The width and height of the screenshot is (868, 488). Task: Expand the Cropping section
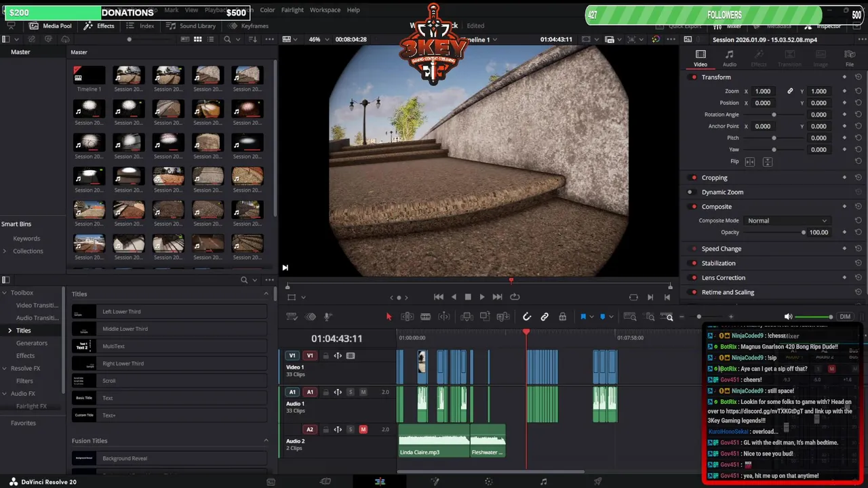(714, 178)
